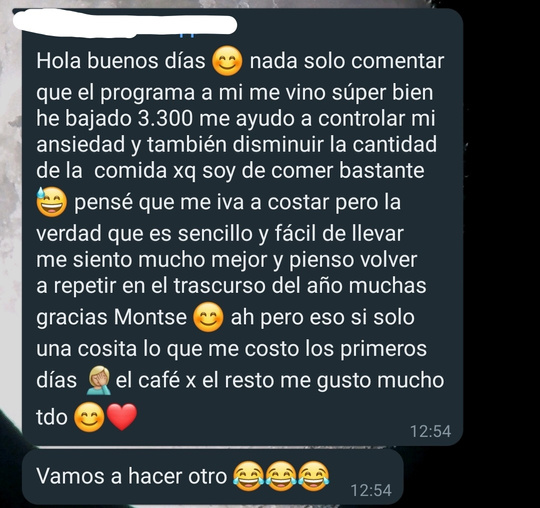Click the first laughing-tears emoji
The image size is (540, 508).
[x=249, y=476]
